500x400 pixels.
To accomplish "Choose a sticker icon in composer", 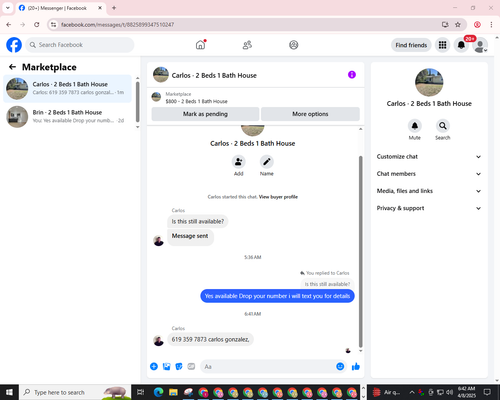I will [x=179, y=367].
